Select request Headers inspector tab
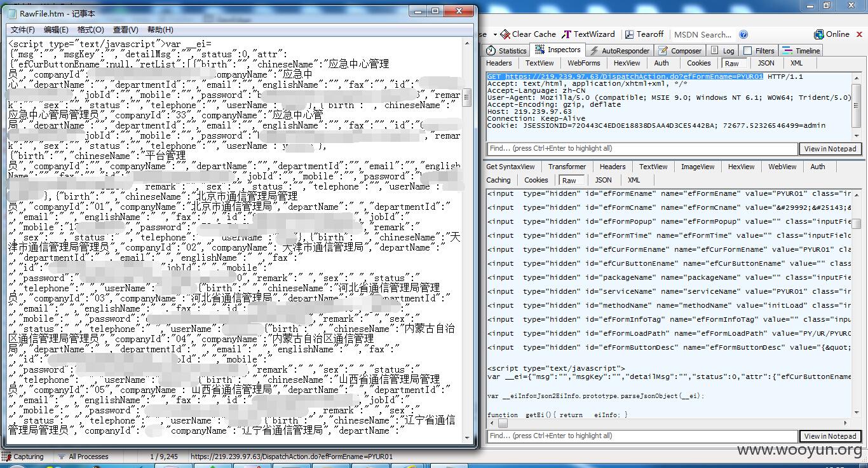The width and height of the screenshot is (868, 468). 499,63
